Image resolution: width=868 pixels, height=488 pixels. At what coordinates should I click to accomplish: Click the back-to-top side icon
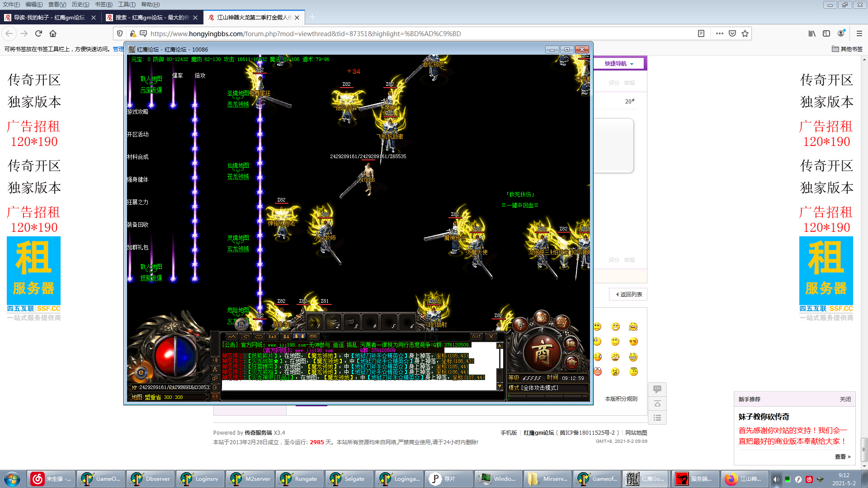[x=657, y=404]
